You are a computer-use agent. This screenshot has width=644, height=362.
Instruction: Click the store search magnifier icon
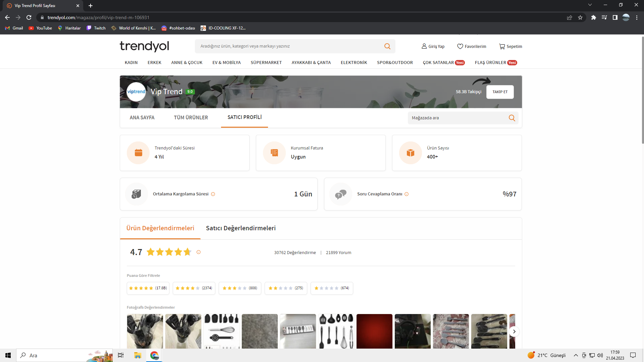tap(512, 118)
